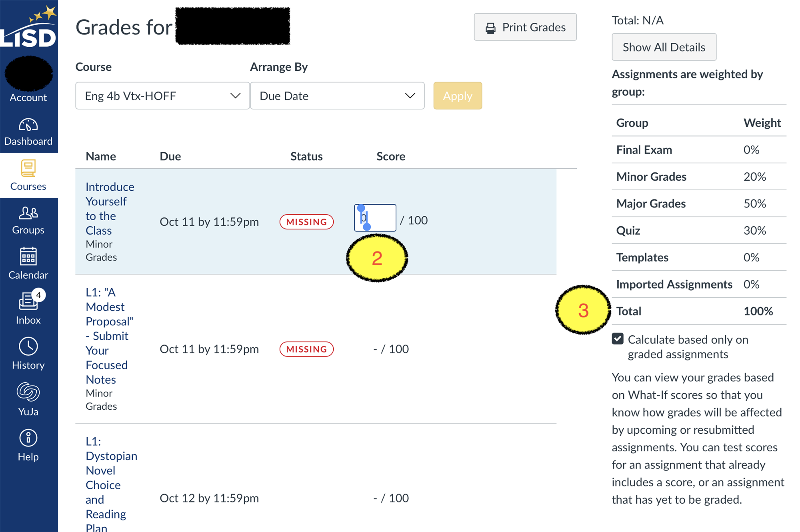
Task: Open the Calendar icon
Action: pos(28,256)
